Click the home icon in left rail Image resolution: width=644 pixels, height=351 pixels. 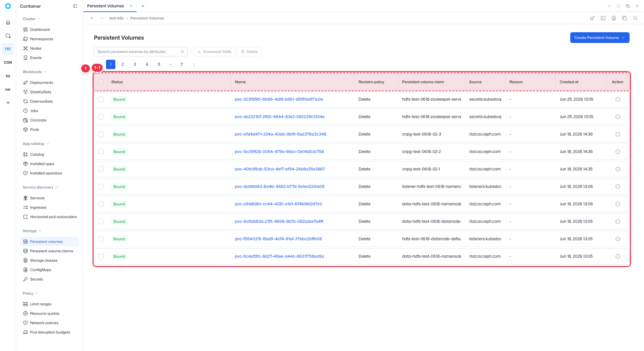point(8,22)
